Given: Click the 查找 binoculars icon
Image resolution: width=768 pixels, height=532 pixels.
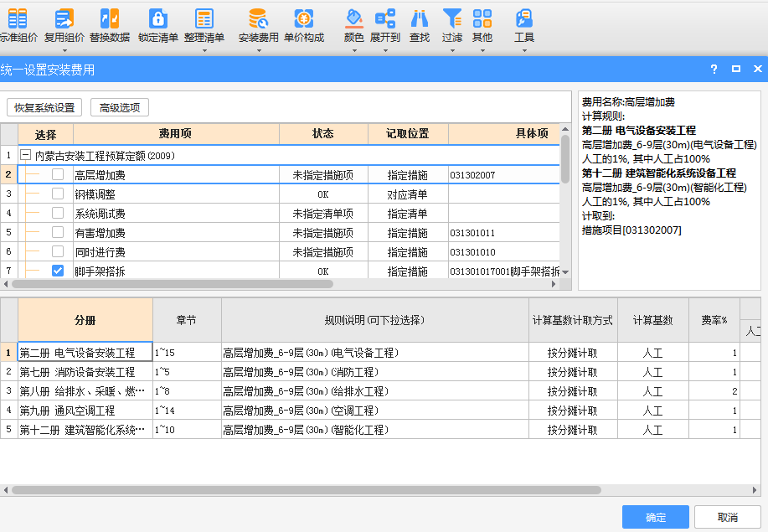Looking at the screenshot, I should point(420,18).
